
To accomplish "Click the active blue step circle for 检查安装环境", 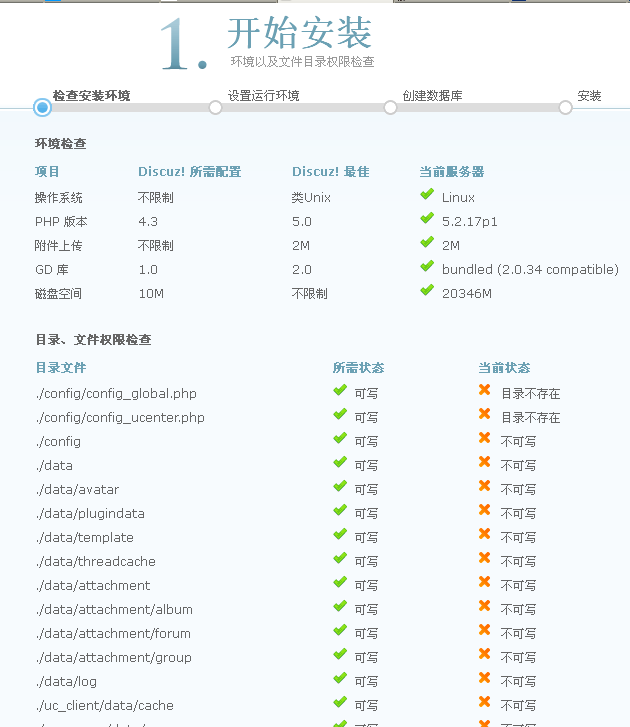I will click(42, 108).
